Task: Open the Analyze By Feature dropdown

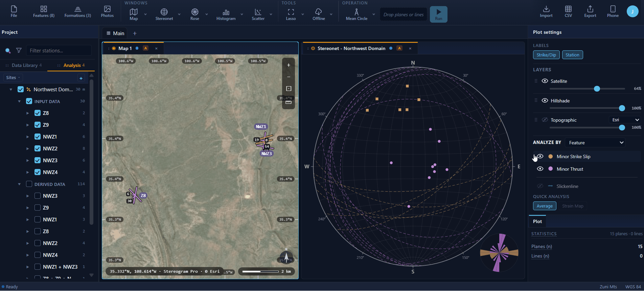Action: tap(595, 143)
